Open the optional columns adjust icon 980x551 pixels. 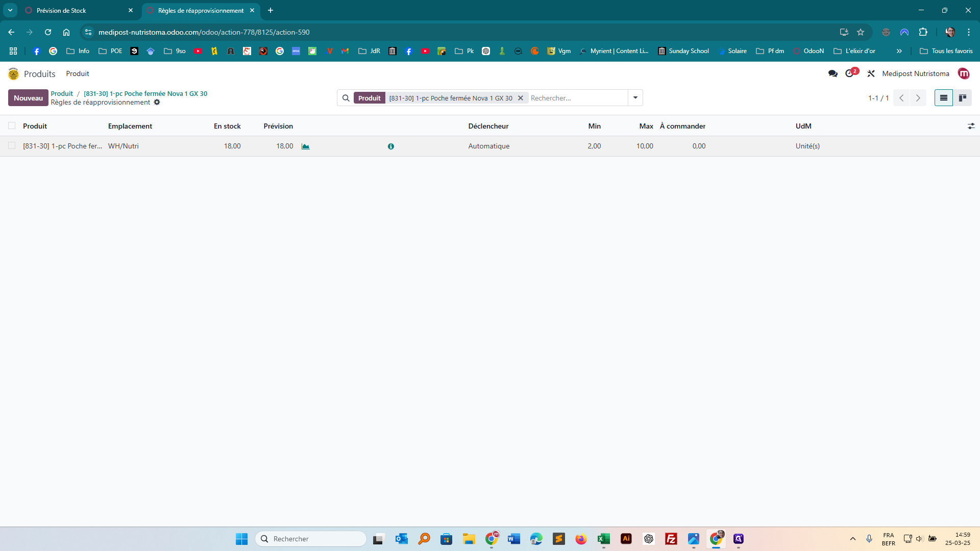point(971,126)
